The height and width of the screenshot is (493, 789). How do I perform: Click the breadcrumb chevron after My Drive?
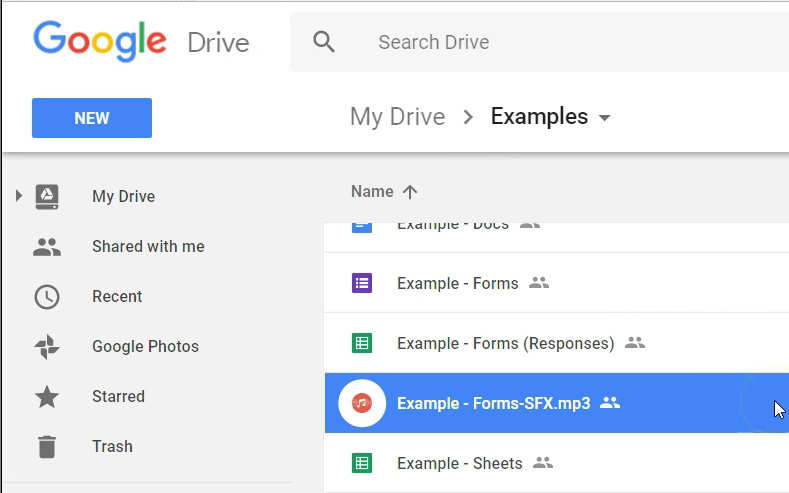click(468, 117)
